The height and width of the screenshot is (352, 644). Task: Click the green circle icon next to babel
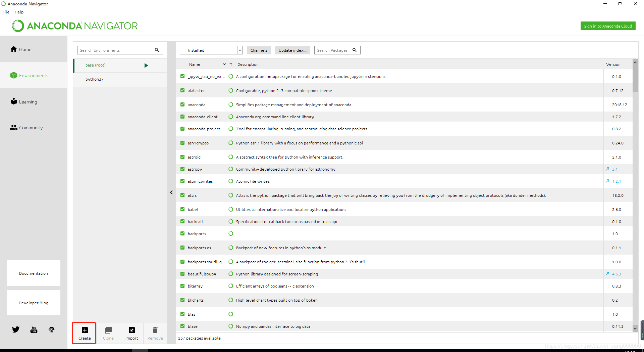[231, 209]
